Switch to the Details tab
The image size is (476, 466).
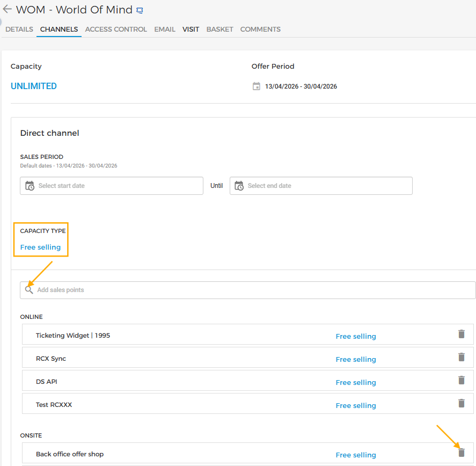[x=19, y=30]
